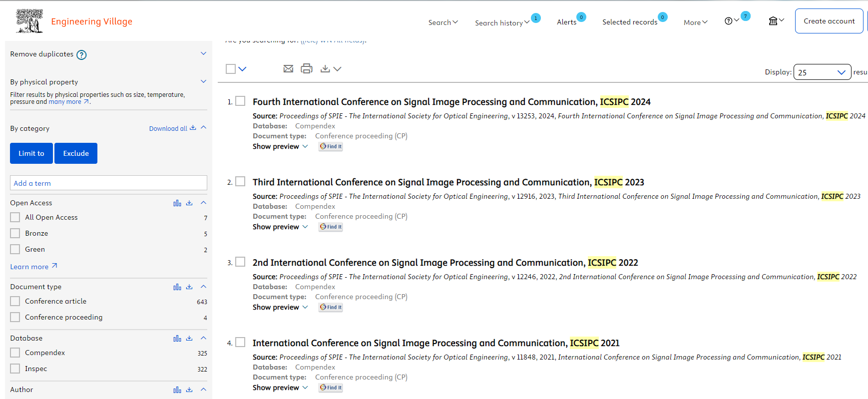Viewport: 868px width, 399px height.
Task: Click Find It for ICSIPC 2024 record
Action: point(331,146)
